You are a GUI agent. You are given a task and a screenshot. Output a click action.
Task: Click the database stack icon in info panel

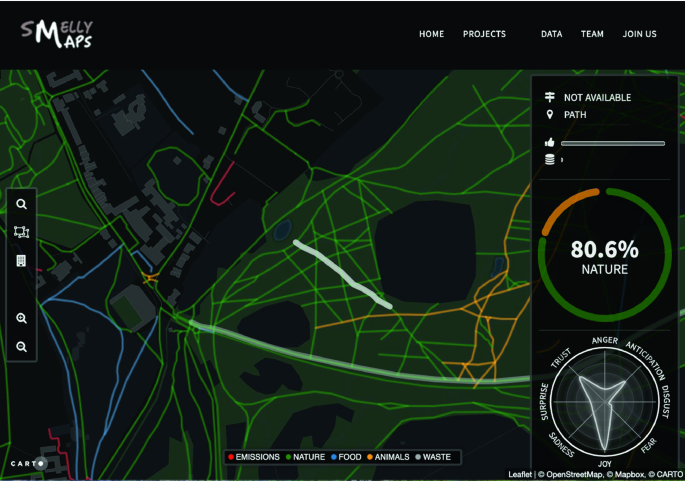(550, 159)
